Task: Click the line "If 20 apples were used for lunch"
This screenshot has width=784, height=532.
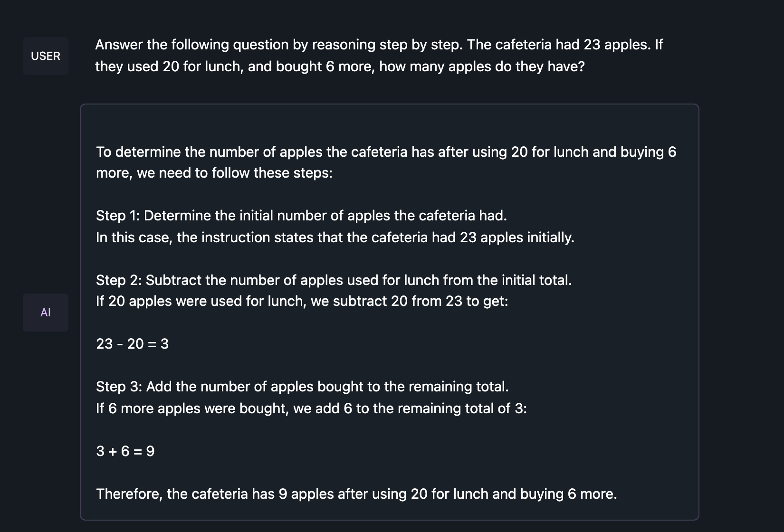Action: point(302,301)
